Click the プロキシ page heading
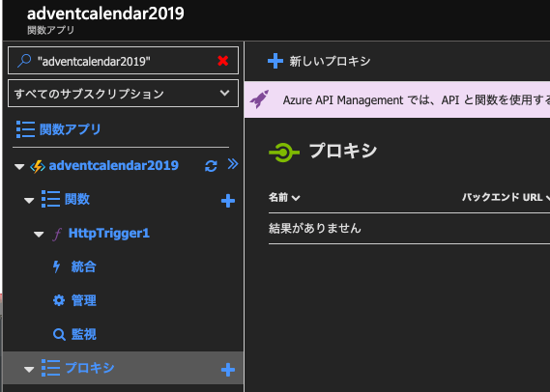The image size is (550, 392). pos(343,151)
